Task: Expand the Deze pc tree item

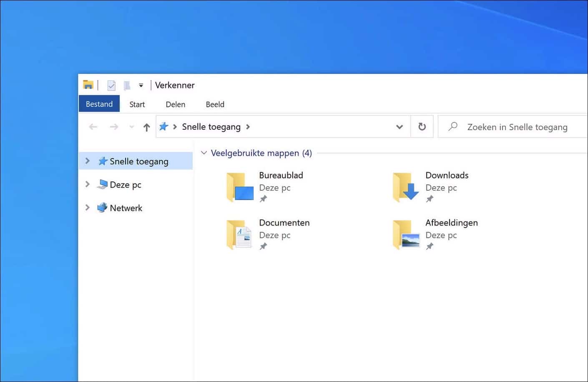Action: click(88, 184)
